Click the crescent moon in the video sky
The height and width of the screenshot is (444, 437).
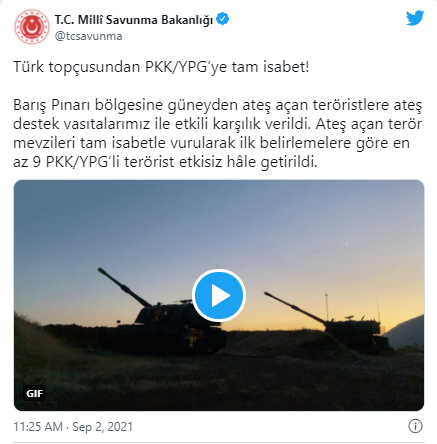347,243
